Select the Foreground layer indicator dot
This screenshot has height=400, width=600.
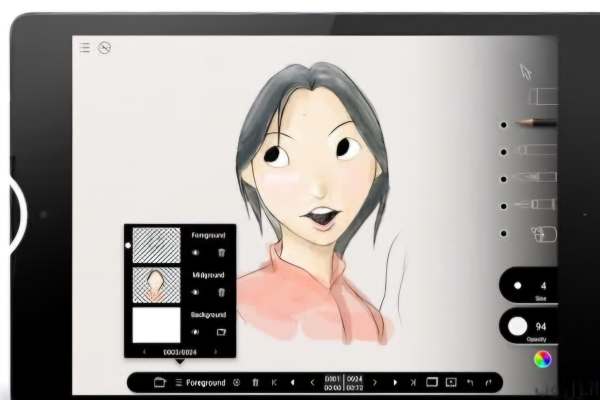point(128,245)
